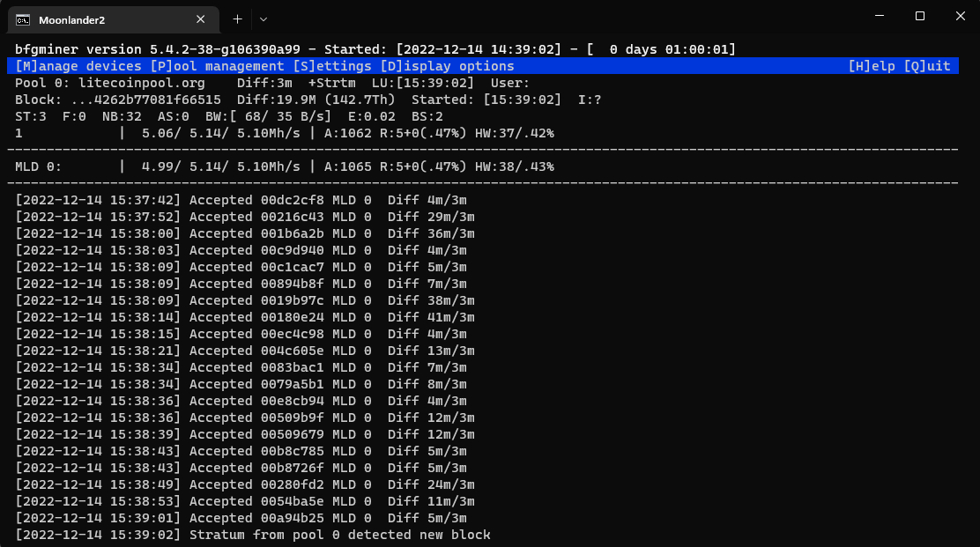Open a new terminal tab
This screenshot has height=547, width=980.
(x=237, y=19)
